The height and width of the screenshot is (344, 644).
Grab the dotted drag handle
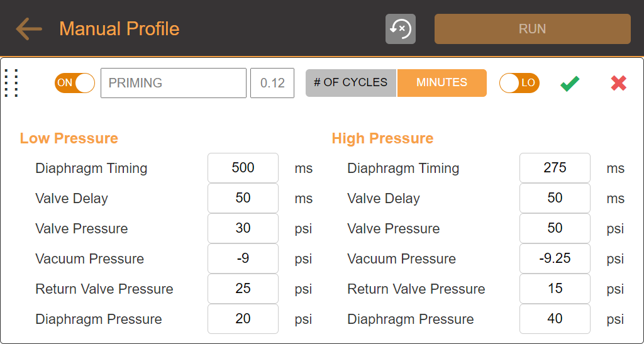[11, 83]
